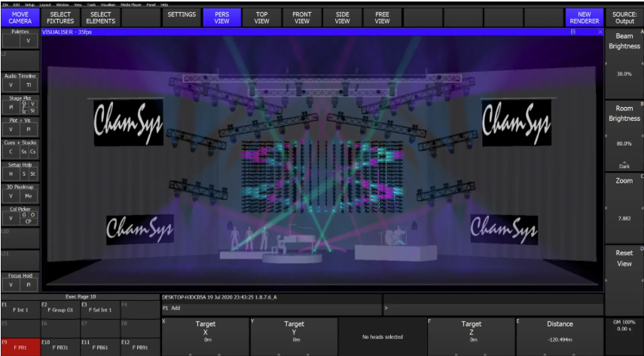Image resolution: width=644 pixels, height=356 pixels.
Task: Open the Setup menu
Action: click(29, 5)
